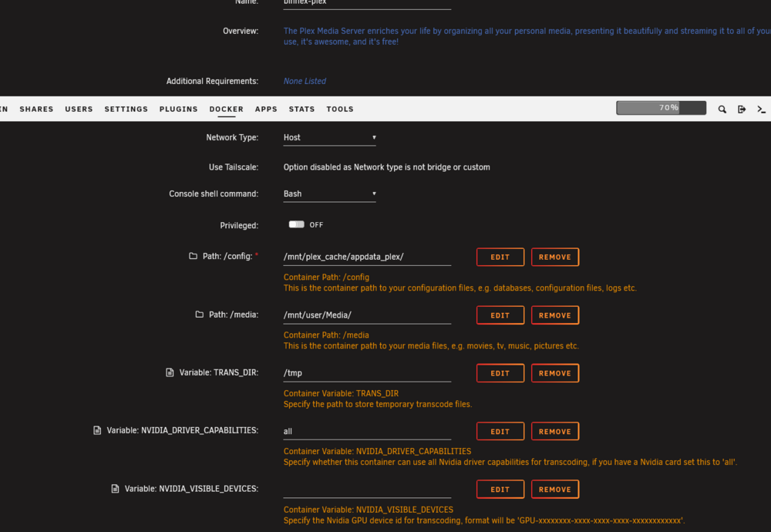Click the /mnt/user/Media/ input field
The width and height of the screenshot is (771, 532).
367,315
